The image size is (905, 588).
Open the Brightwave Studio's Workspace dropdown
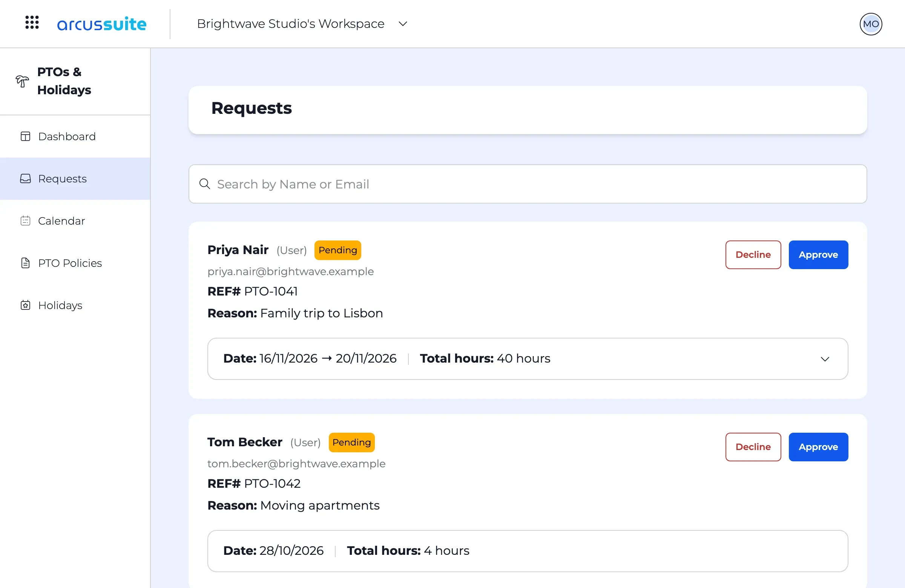(x=302, y=24)
